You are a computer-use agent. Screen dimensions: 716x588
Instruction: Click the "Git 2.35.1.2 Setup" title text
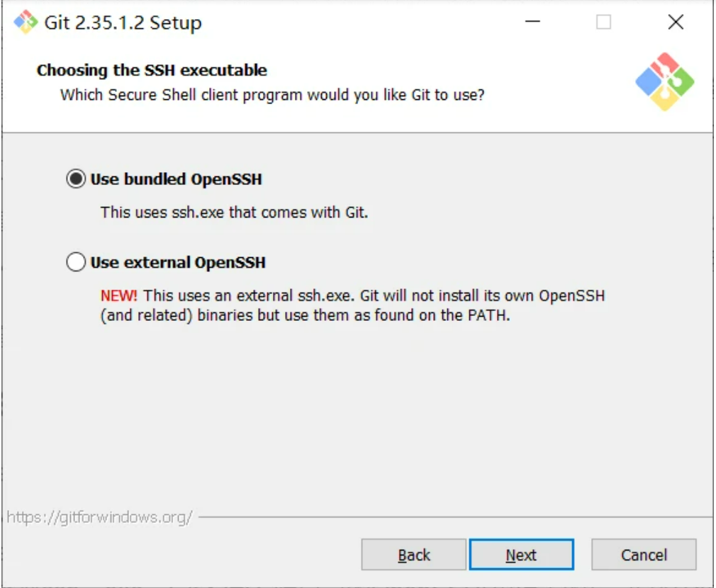(123, 23)
